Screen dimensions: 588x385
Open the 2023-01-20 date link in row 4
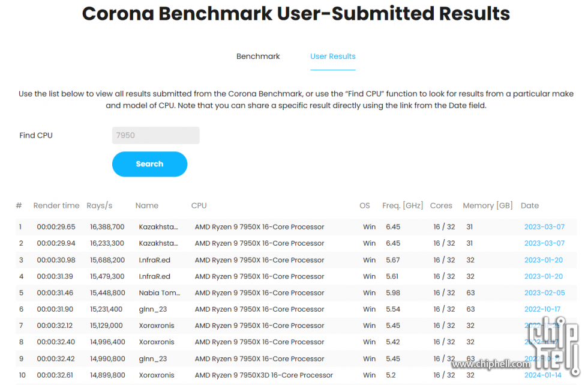tap(544, 276)
